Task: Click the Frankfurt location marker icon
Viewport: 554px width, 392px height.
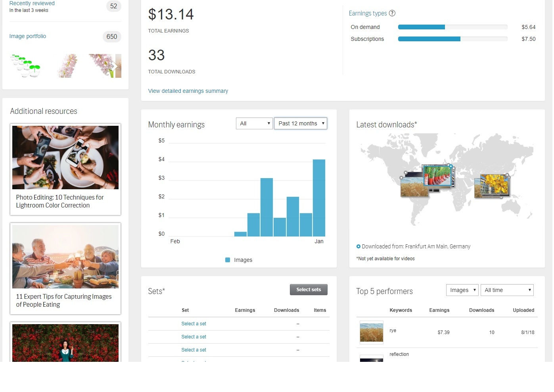Action: pos(358,246)
